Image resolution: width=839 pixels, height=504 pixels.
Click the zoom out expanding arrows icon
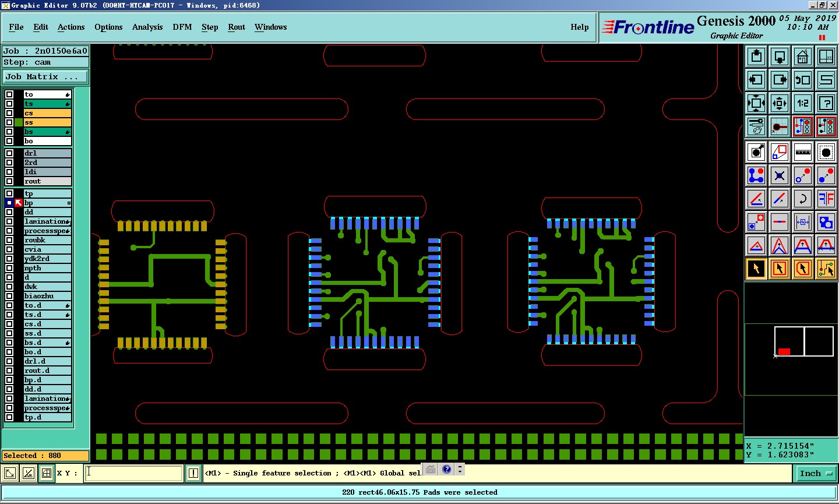point(756,103)
